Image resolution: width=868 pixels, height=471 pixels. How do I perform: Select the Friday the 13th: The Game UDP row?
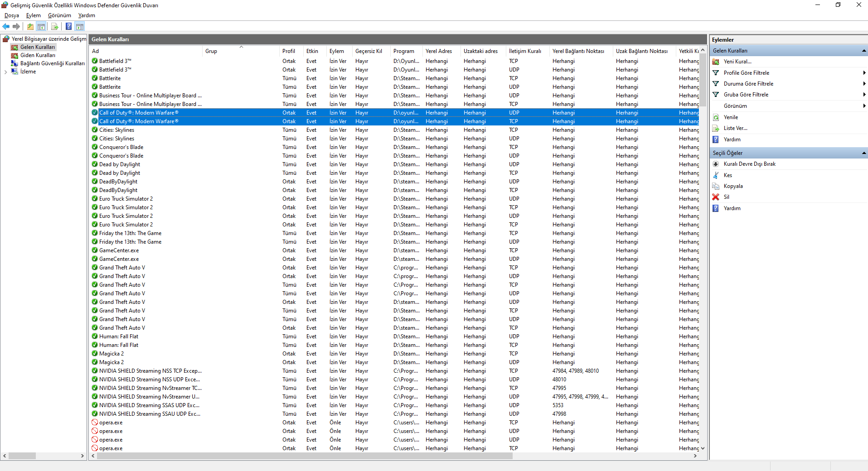394,242
